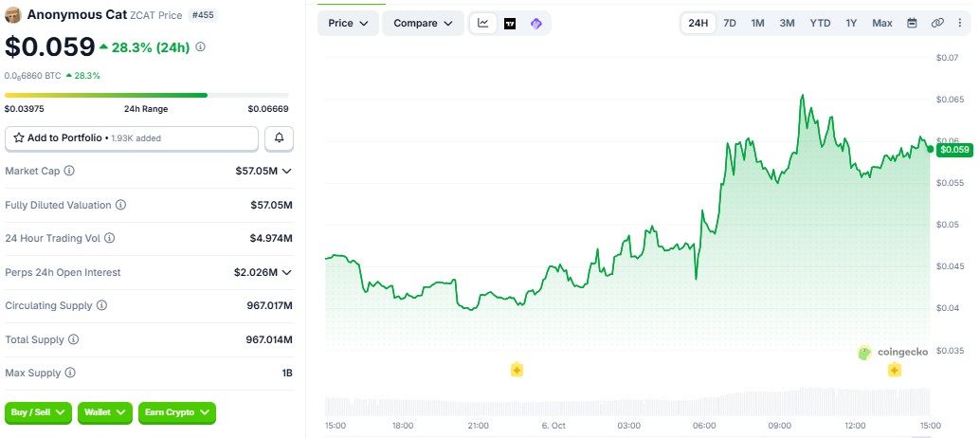Image resolution: width=980 pixels, height=438 pixels.
Task: Select the 1M time range tab
Action: (x=757, y=23)
